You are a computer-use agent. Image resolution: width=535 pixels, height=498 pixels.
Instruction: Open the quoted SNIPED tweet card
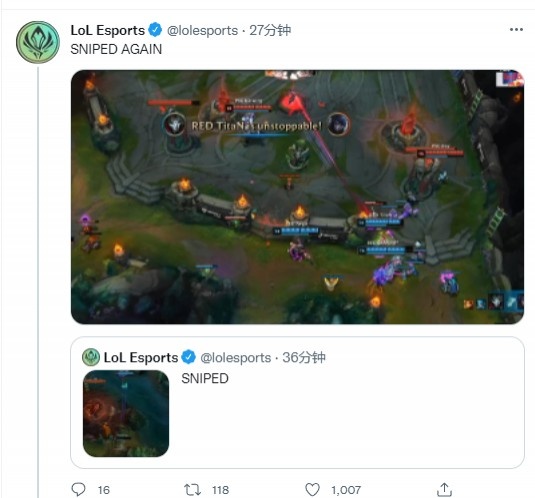point(297,402)
